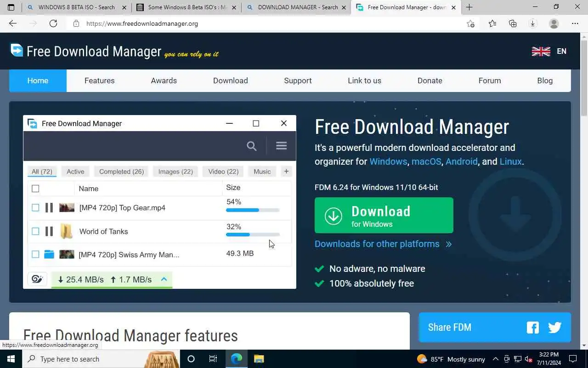Tick the select-all checkbox in header
The width and height of the screenshot is (588, 368).
pyautogui.click(x=35, y=189)
